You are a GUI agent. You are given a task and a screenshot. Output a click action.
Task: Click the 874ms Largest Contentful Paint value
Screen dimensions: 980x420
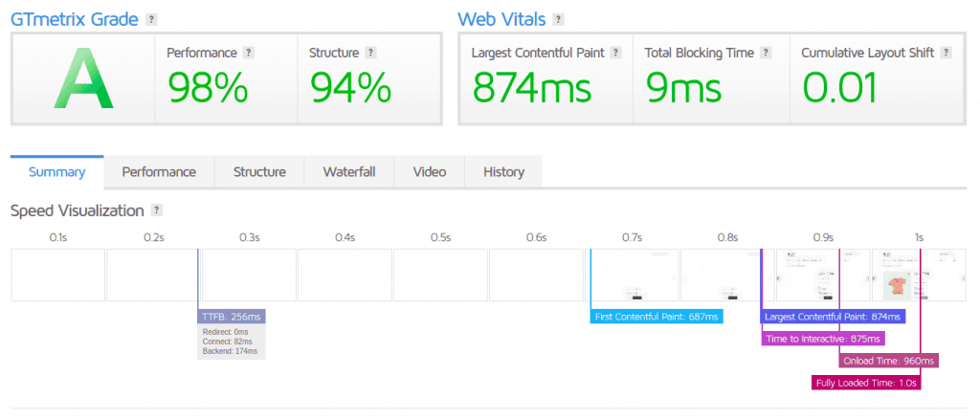point(531,87)
